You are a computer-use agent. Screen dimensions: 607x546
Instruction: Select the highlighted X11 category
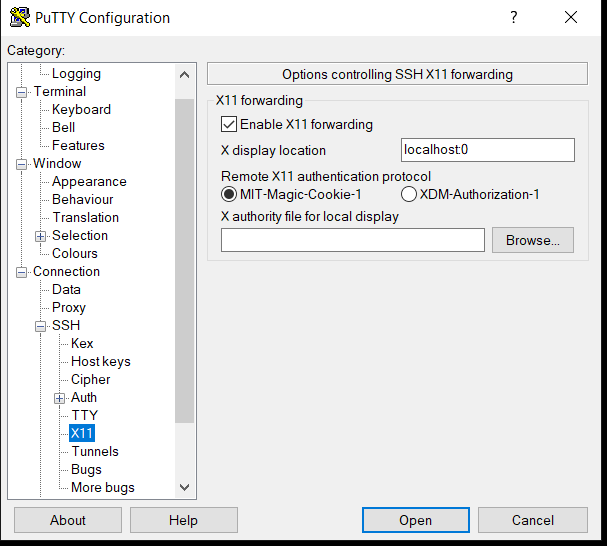(x=82, y=433)
